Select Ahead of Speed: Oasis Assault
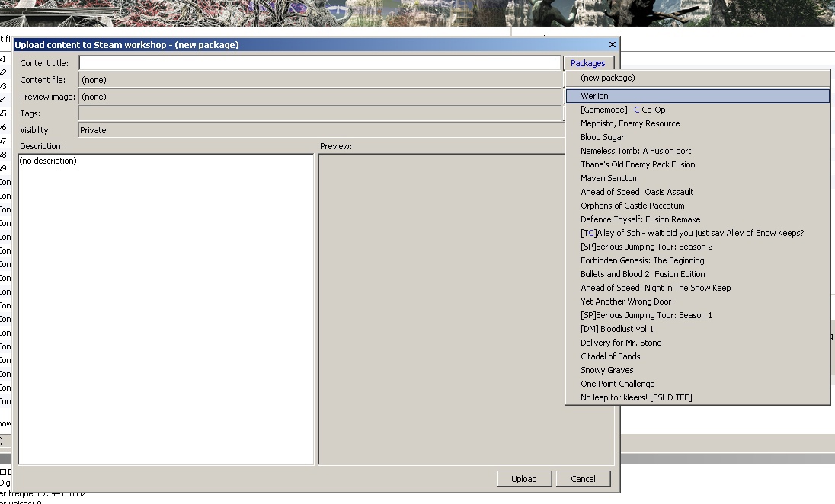 [698, 192]
